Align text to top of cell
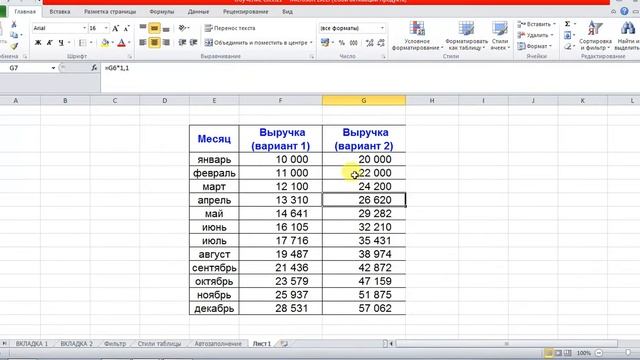 [143, 28]
